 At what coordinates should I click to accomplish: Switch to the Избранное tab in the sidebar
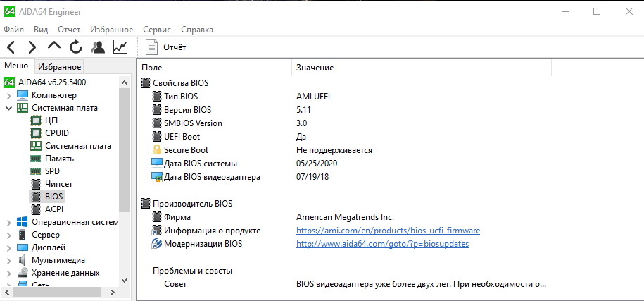pos(59,66)
